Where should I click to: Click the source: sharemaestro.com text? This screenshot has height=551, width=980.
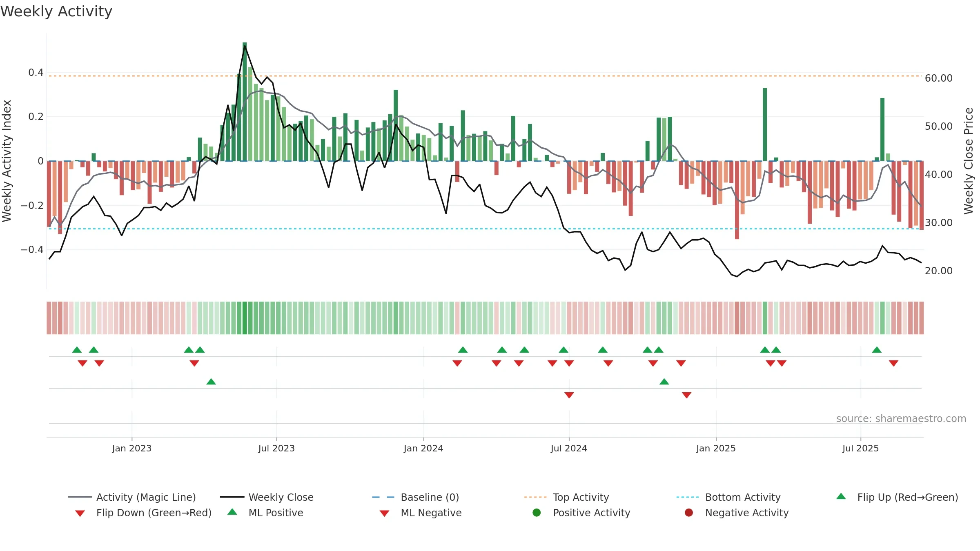(901, 418)
